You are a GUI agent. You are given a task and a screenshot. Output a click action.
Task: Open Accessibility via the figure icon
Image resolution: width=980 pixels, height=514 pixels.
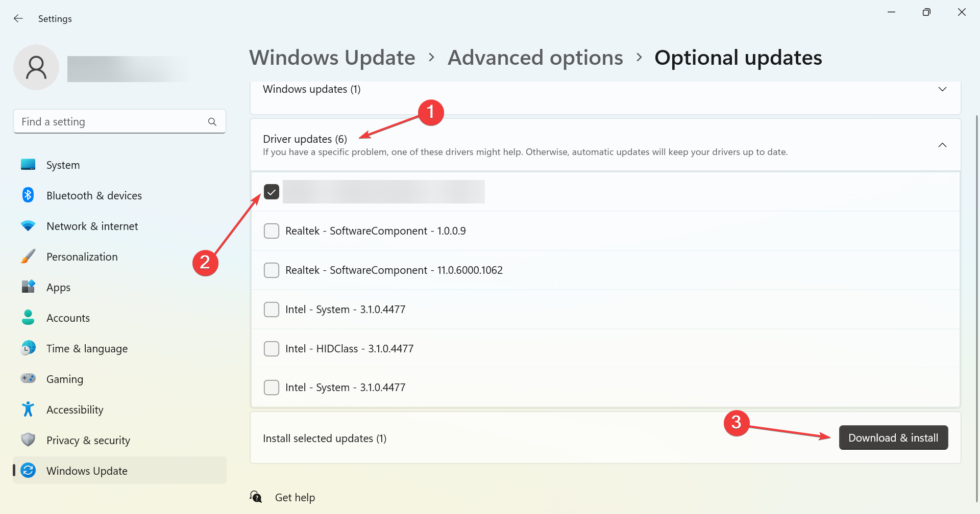tap(28, 409)
